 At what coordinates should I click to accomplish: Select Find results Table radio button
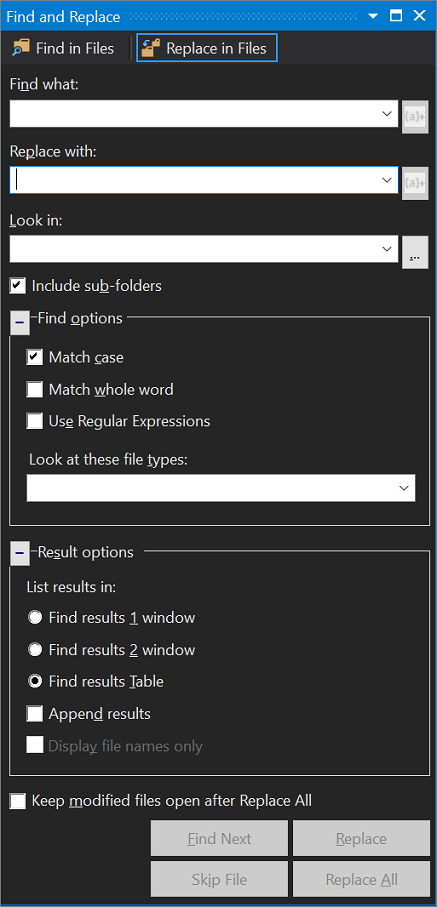[35, 681]
